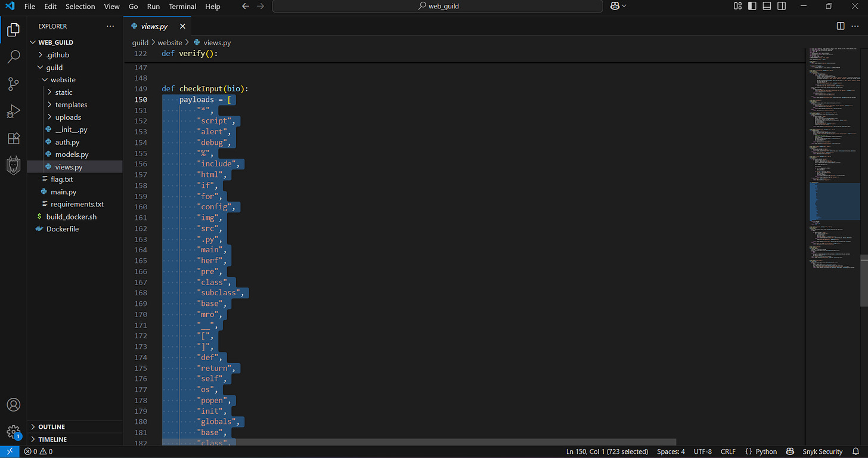Toggle the Primary Side Bar layout button
The width and height of the screenshot is (868, 458).
752,6
